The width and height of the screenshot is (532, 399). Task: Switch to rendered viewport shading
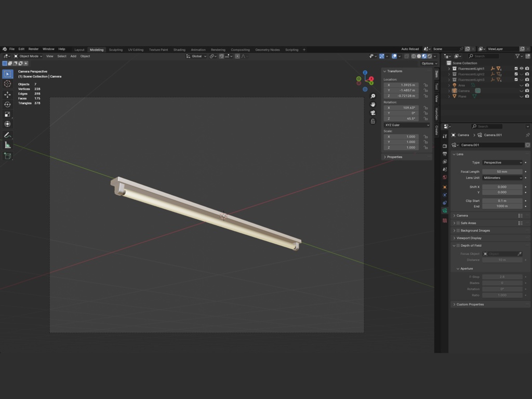click(x=430, y=56)
